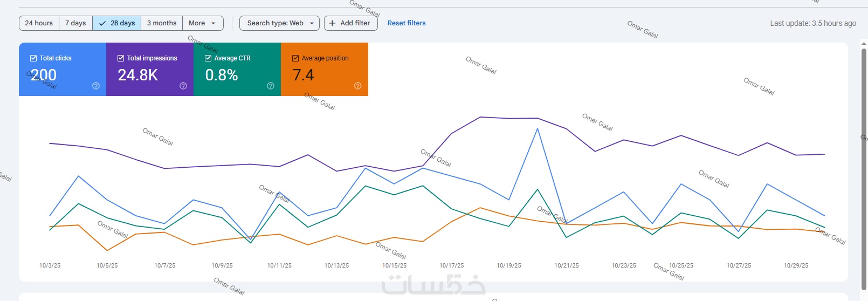The image size is (868, 301).
Task: Uncheck the Total impressions checkbox
Action: coord(121,58)
